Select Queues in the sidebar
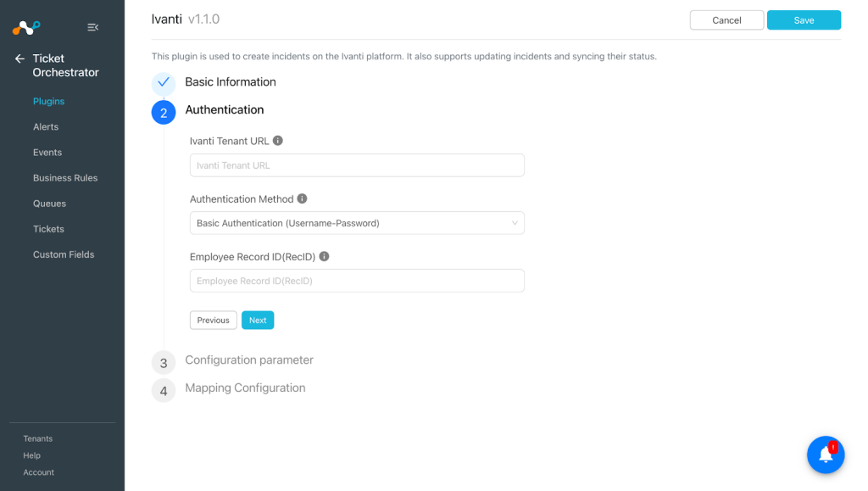 pos(49,204)
